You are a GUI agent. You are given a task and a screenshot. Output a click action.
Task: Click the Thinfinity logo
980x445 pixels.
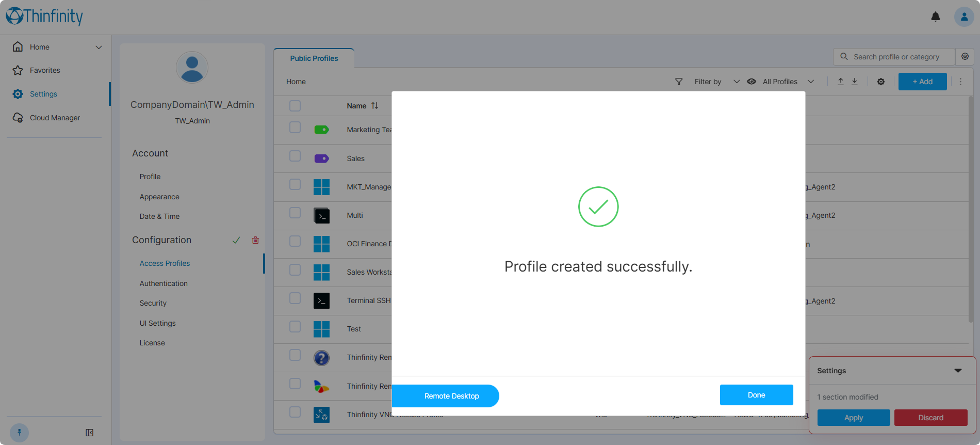coord(44,17)
